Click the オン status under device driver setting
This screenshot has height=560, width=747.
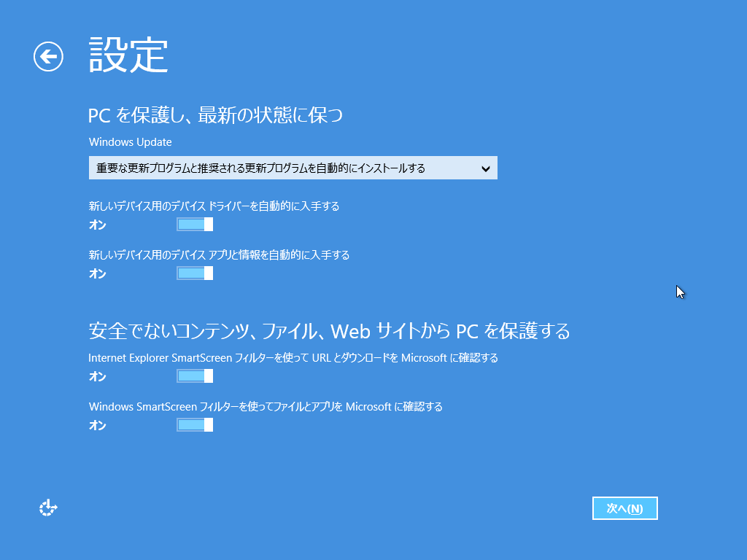click(x=97, y=225)
